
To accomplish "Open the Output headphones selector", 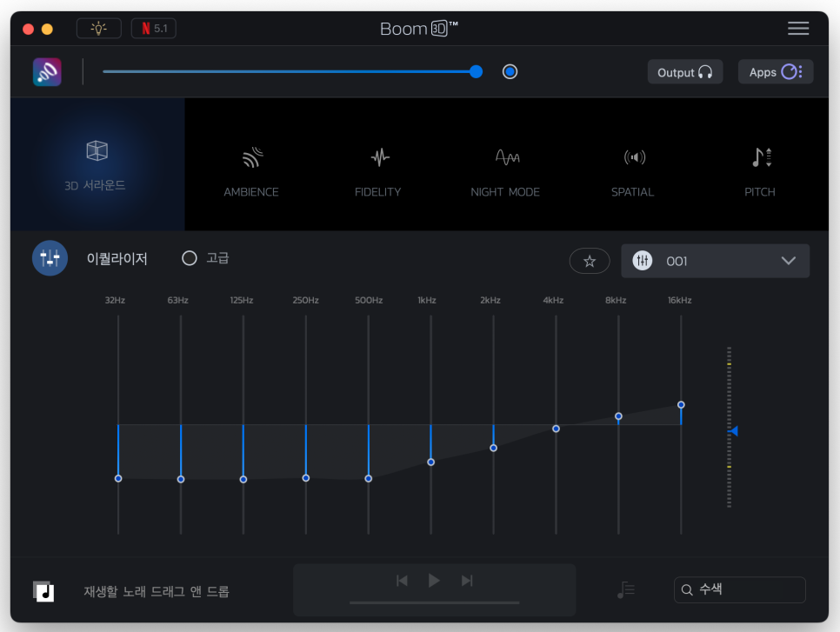I will 684,72.
